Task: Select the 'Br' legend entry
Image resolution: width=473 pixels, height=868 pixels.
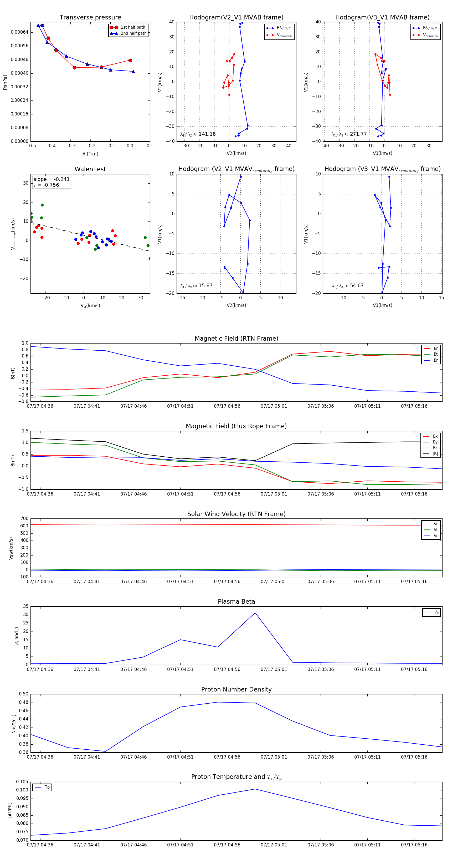Action: 431,349
